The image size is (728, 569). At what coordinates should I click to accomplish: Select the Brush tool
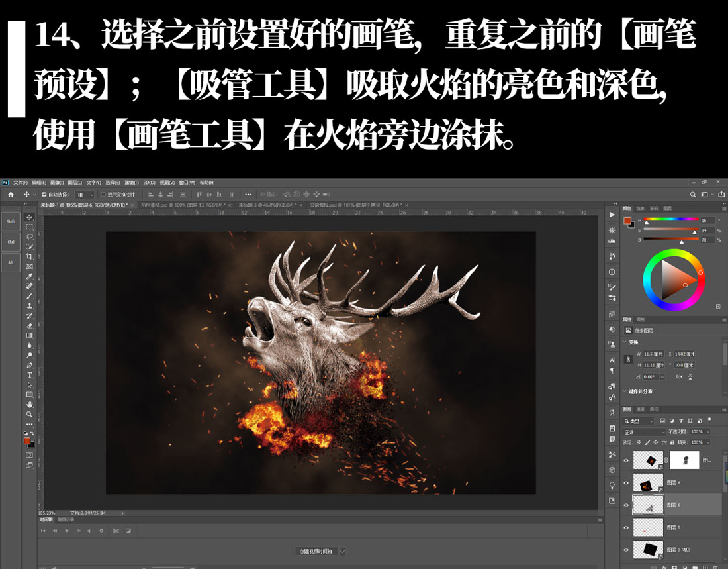(30, 296)
